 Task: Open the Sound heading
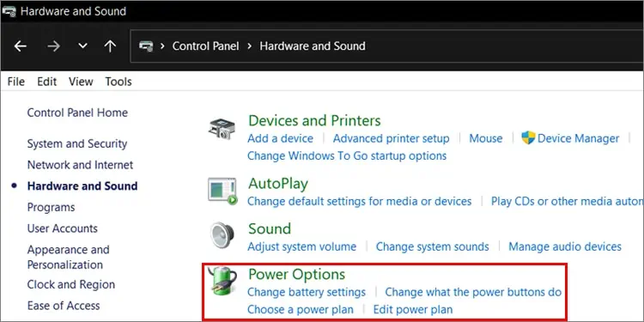click(270, 228)
